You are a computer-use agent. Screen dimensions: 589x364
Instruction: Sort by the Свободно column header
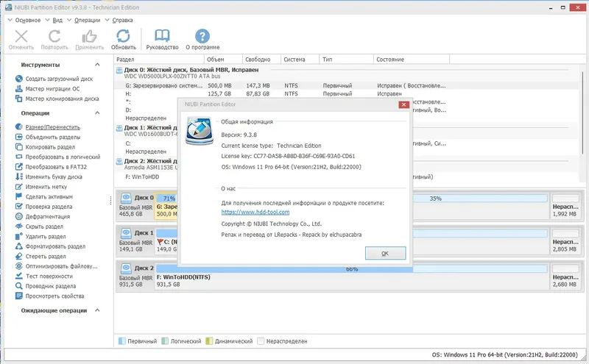(261, 60)
